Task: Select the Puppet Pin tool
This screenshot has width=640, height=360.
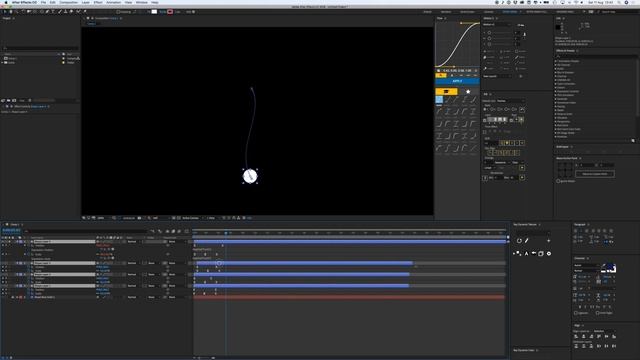Action: [84, 12]
